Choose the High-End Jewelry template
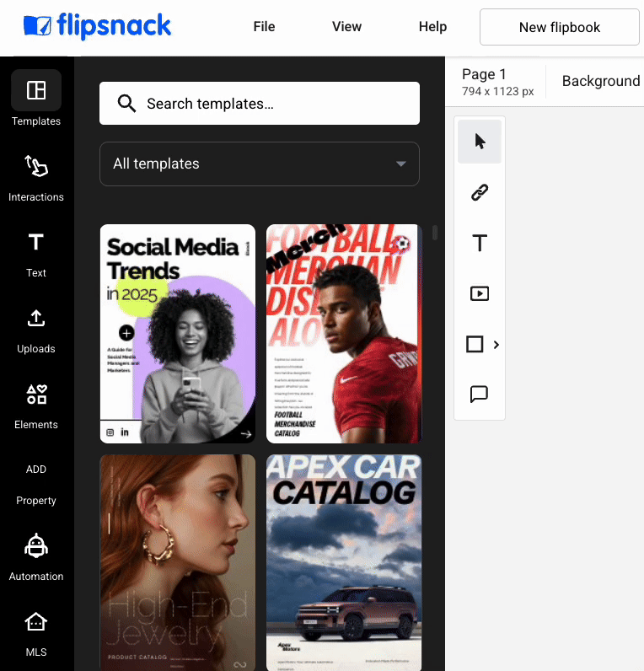 178,562
